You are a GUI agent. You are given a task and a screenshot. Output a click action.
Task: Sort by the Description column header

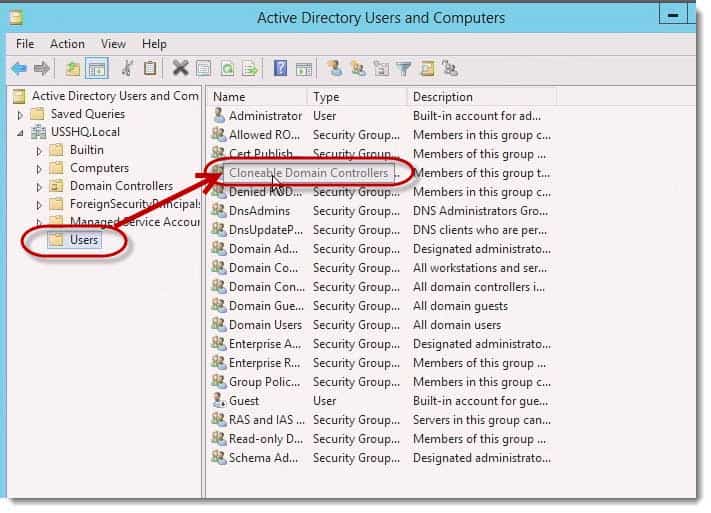(482, 97)
